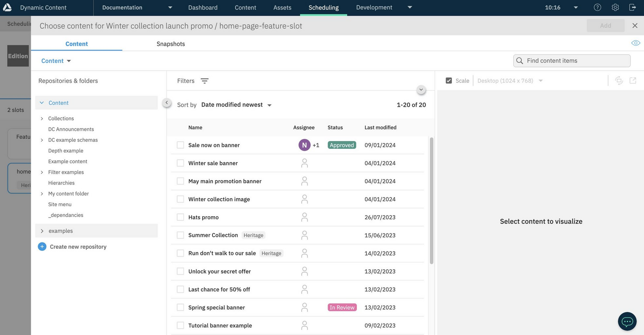Open the settings gear icon

tap(615, 7)
